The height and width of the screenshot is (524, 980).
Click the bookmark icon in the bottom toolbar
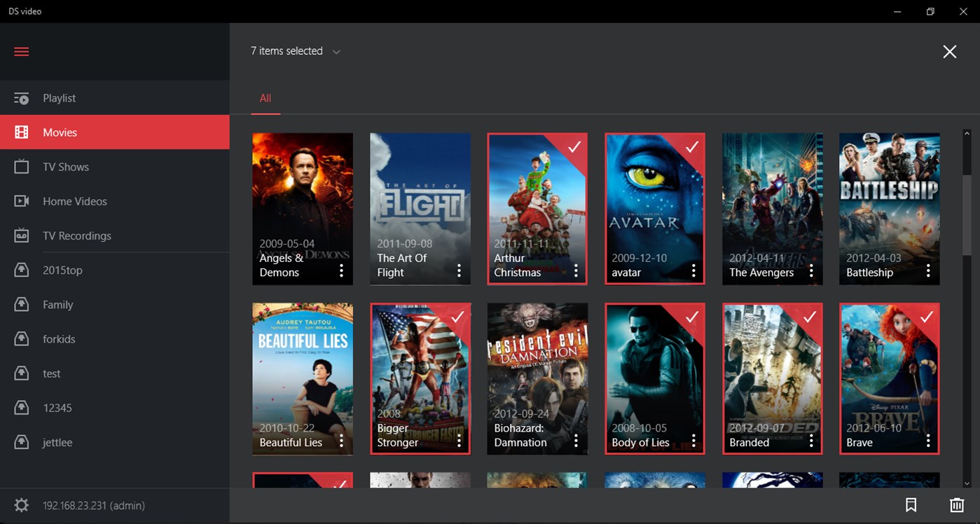(911, 505)
